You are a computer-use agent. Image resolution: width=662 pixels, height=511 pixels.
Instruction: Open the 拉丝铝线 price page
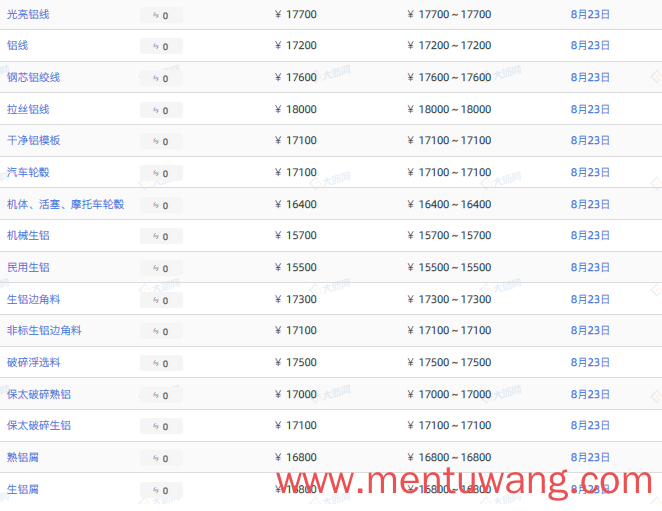point(28,109)
